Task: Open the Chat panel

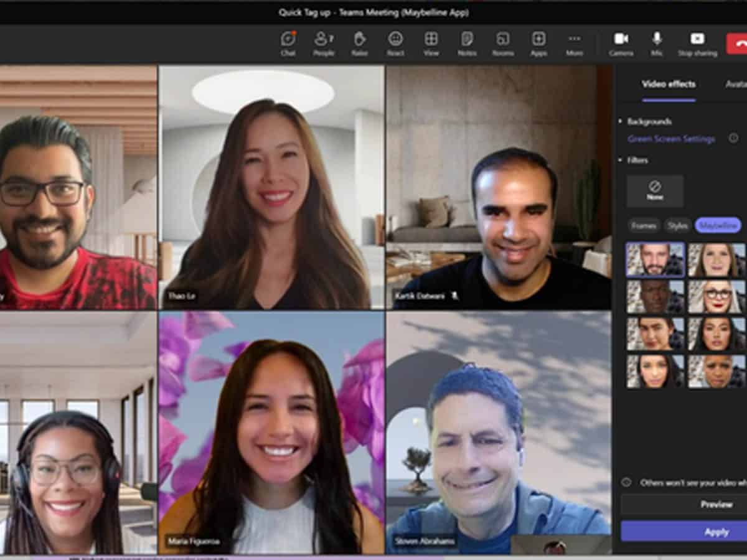Action: click(x=288, y=42)
